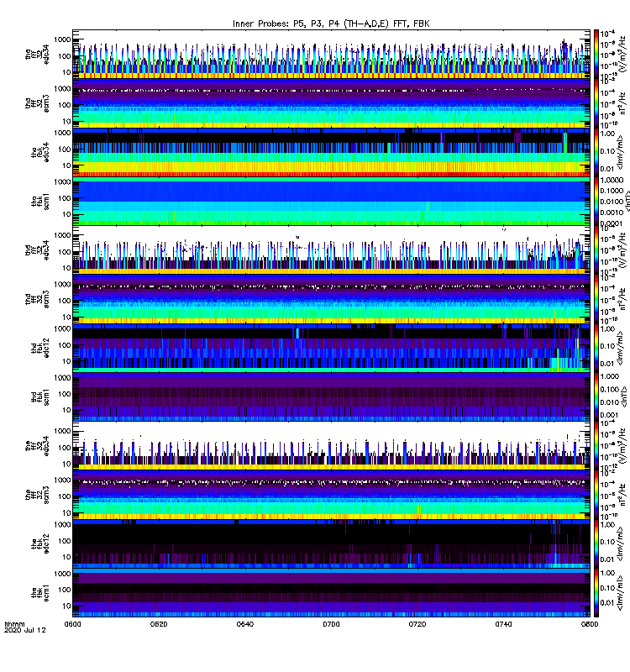Viewport: 630px width, 672px height.
Task: Click the 10 y-axis tick of the fbk scm1 panel
Action: 67,606
